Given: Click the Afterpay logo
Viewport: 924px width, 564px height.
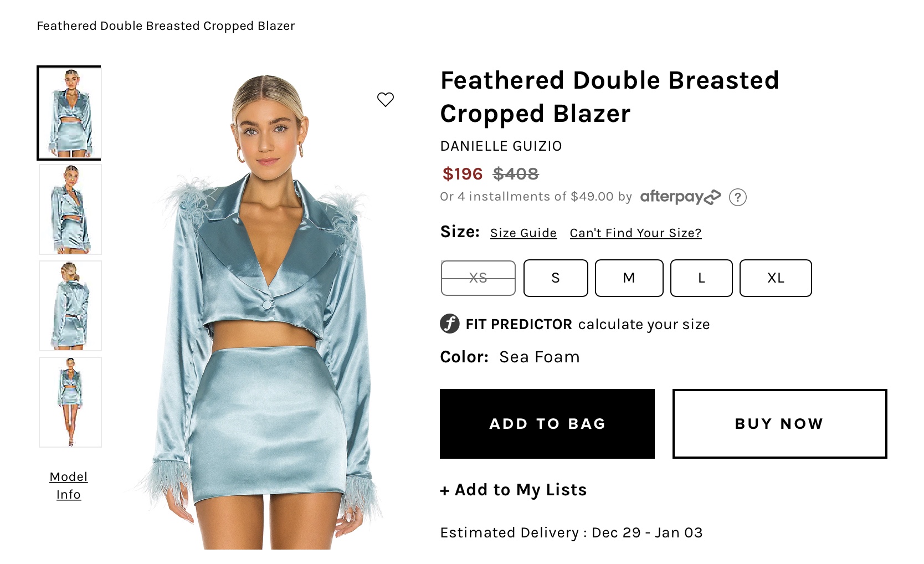Looking at the screenshot, I should [x=680, y=197].
